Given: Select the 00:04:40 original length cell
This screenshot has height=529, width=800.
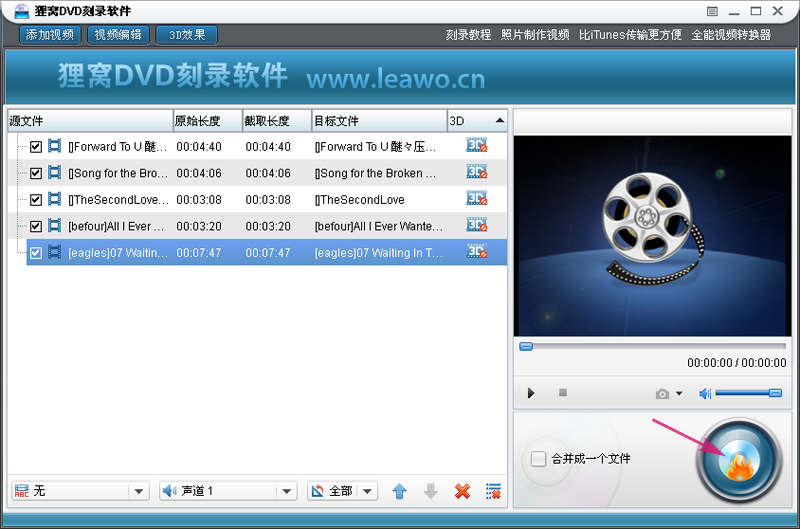Looking at the screenshot, I should coord(199,147).
